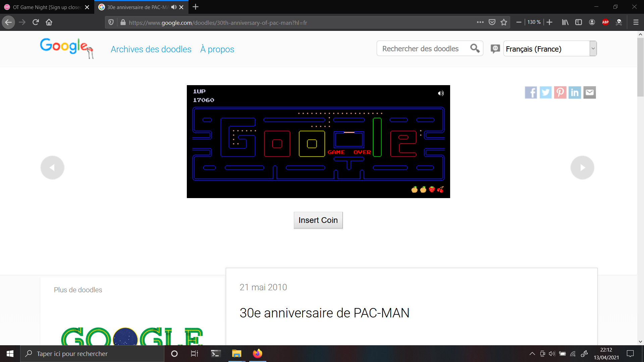644x362 pixels.
Task: Open the notification center
Action: pyautogui.click(x=630, y=354)
